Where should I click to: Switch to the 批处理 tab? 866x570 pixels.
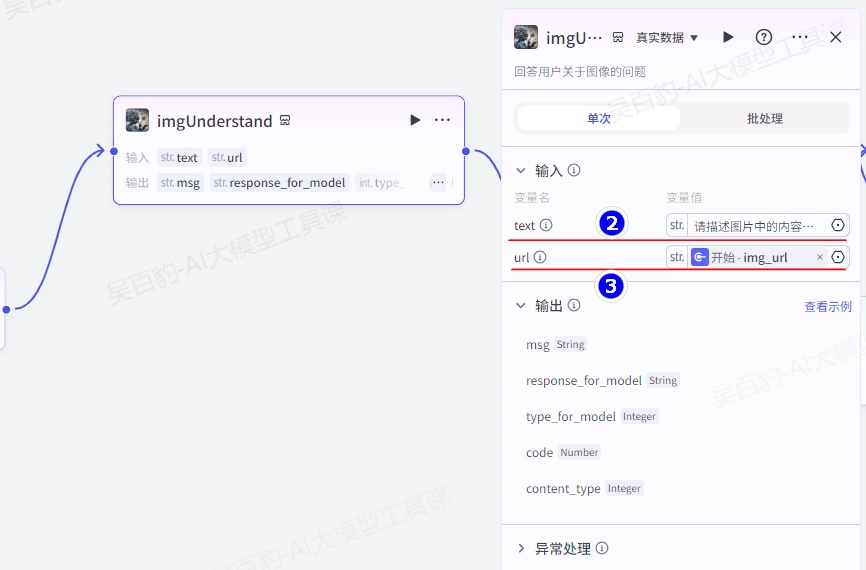coord(765,118)
